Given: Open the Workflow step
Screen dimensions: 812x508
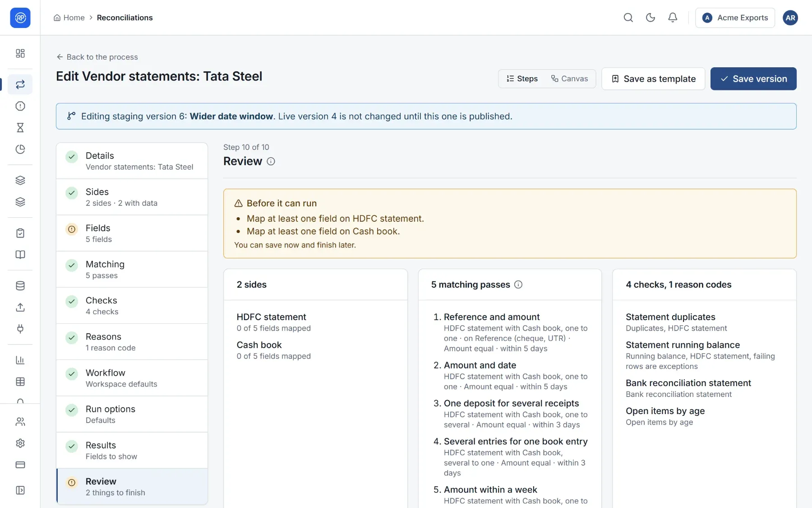Looking at the screenshot, I should (x=132, y=378).
